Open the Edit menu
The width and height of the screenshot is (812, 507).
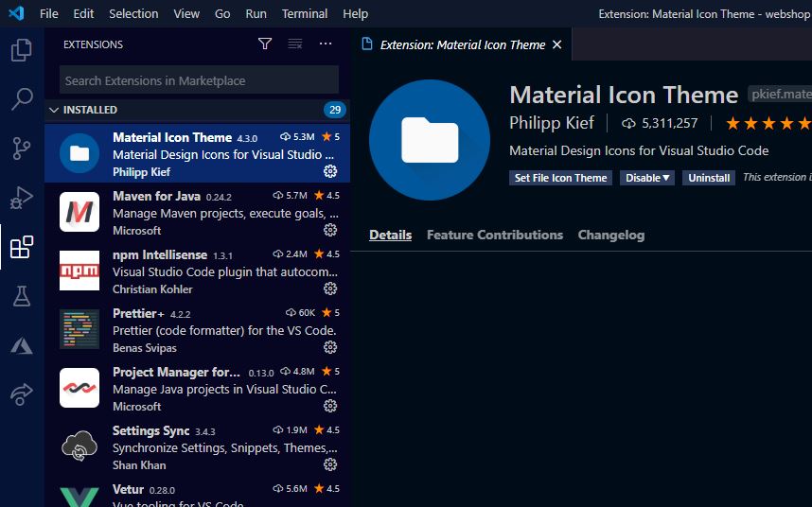(x=83, y=13)
